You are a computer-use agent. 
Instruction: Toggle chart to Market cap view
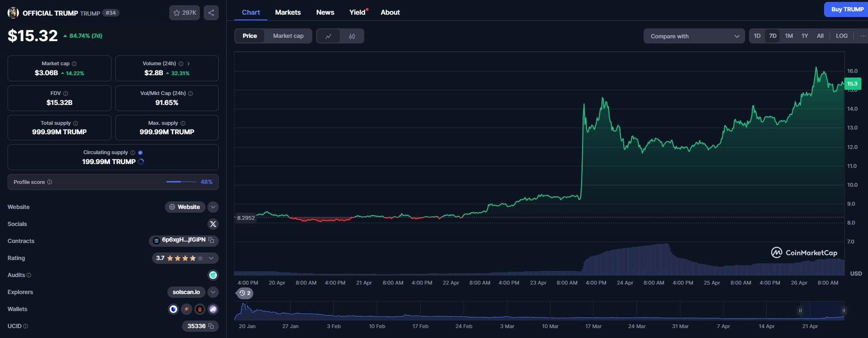[x=288, y=36]
